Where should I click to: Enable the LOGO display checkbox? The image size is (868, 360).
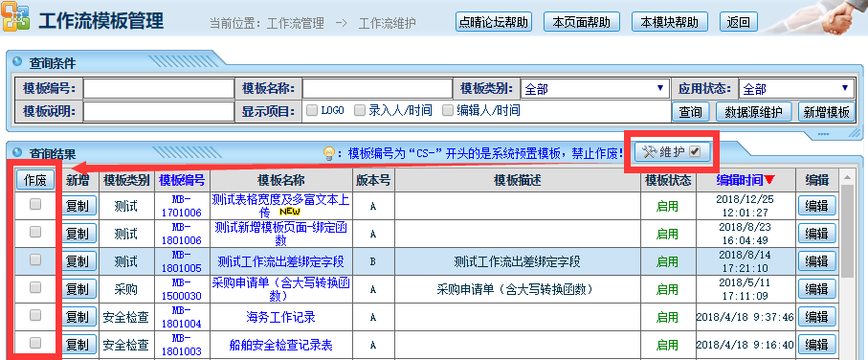pyautogui.click(x=312, y=110)
